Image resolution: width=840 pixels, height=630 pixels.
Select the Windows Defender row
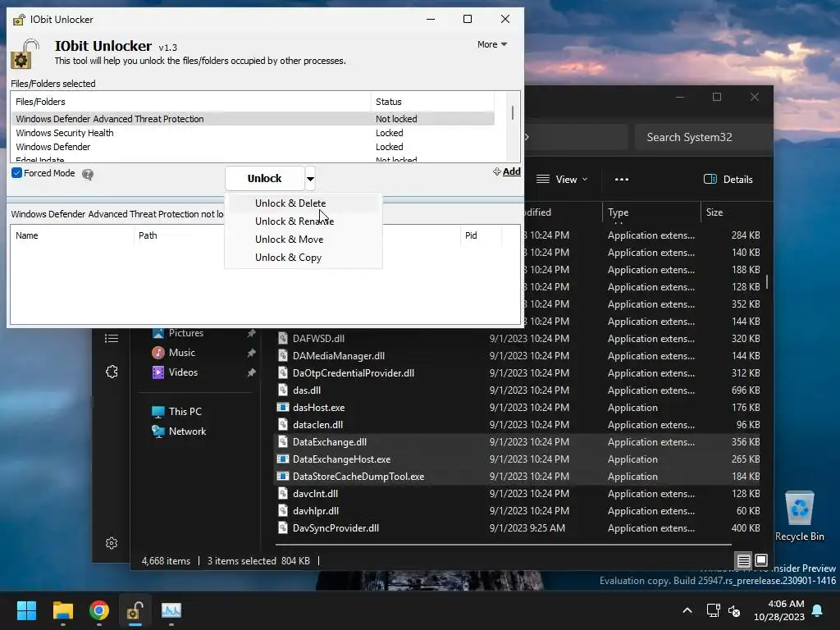(x=253, y=147)
